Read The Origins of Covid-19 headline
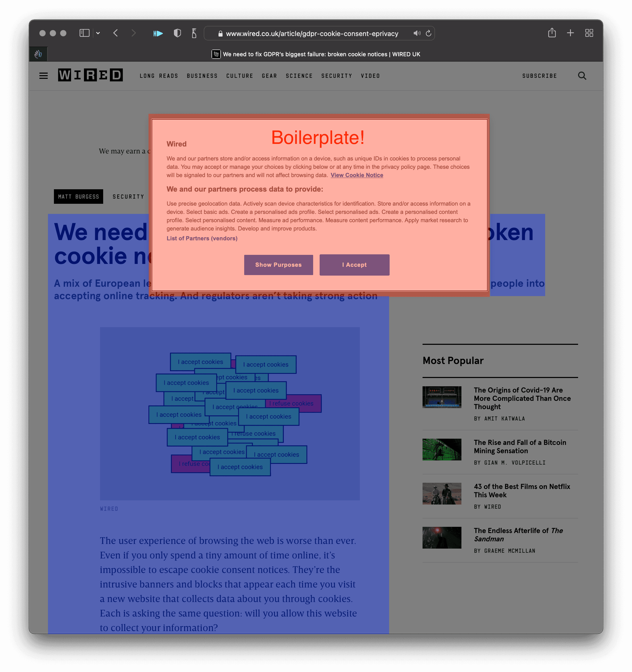 522,398
